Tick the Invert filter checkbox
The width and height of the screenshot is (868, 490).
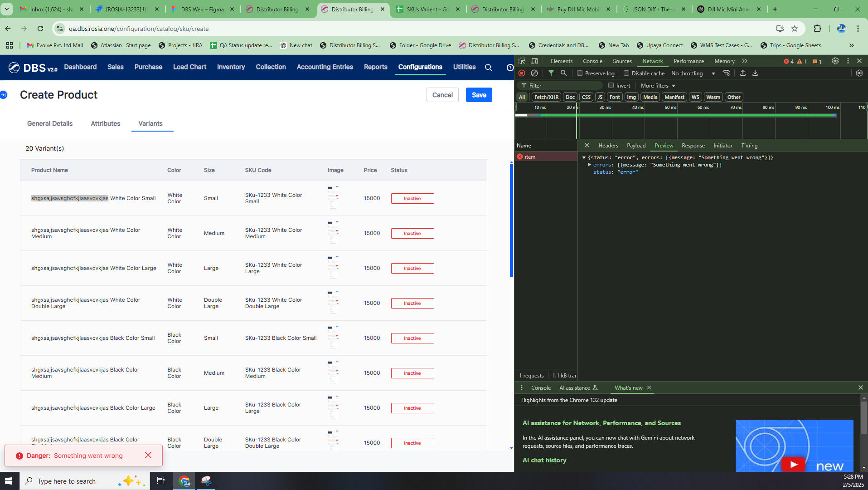(611, 85)
